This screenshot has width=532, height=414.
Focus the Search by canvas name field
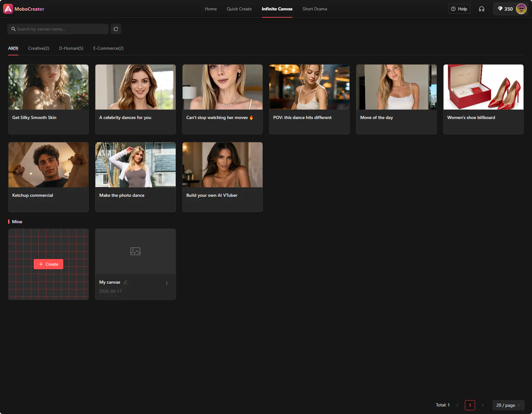58,29
